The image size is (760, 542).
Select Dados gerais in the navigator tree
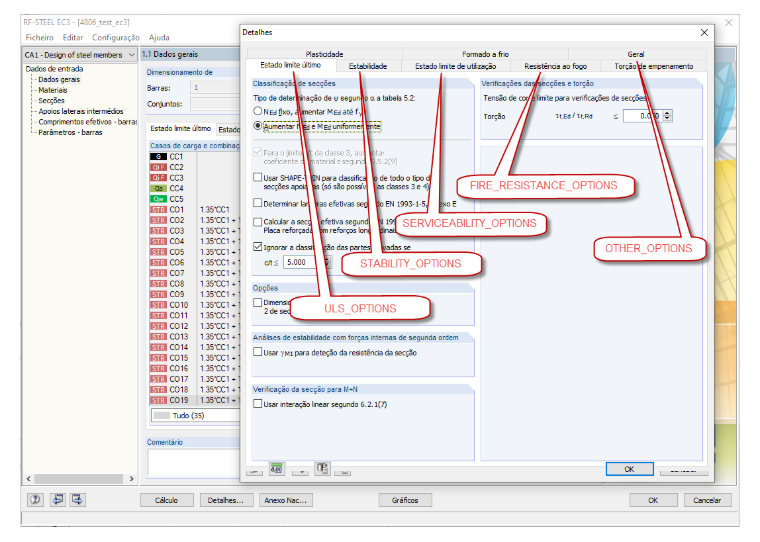tap(59, 80)
